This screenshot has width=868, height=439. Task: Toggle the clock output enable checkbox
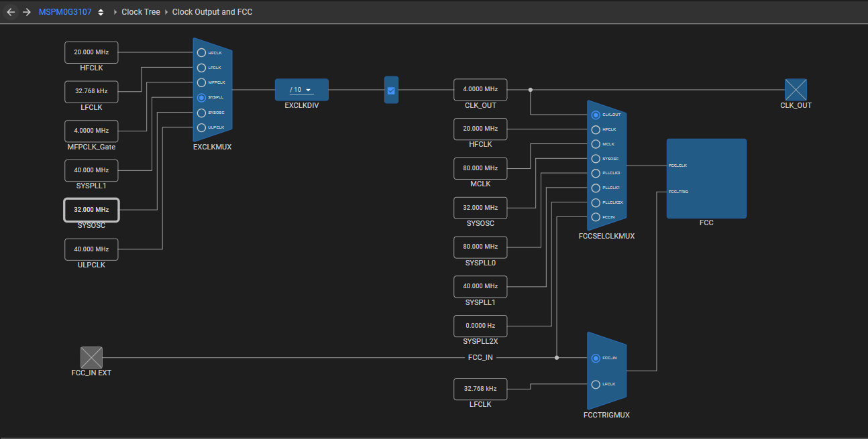[391, 90]
